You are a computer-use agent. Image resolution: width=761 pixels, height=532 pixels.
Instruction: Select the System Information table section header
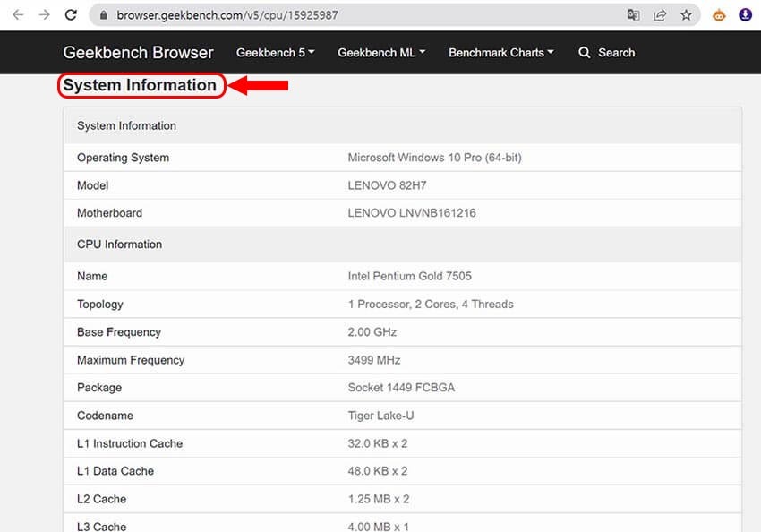[x=126, y=125]
